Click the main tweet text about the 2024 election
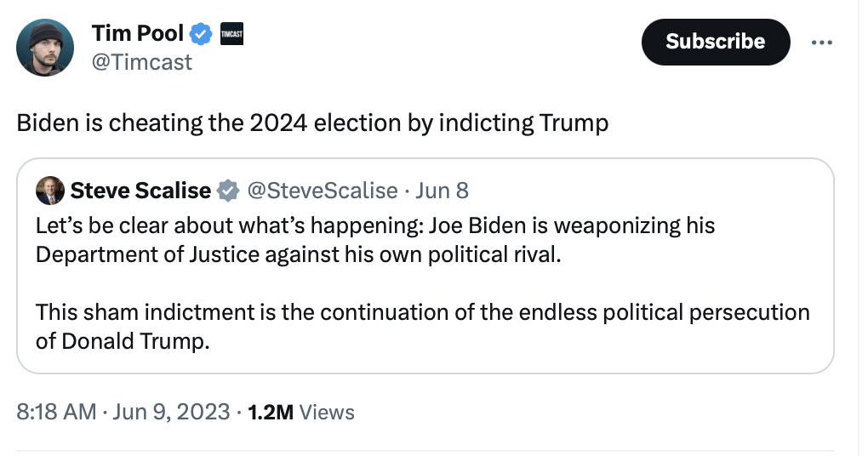The height and width of the screenshot is (456, 868). click(x=313, y=123)
